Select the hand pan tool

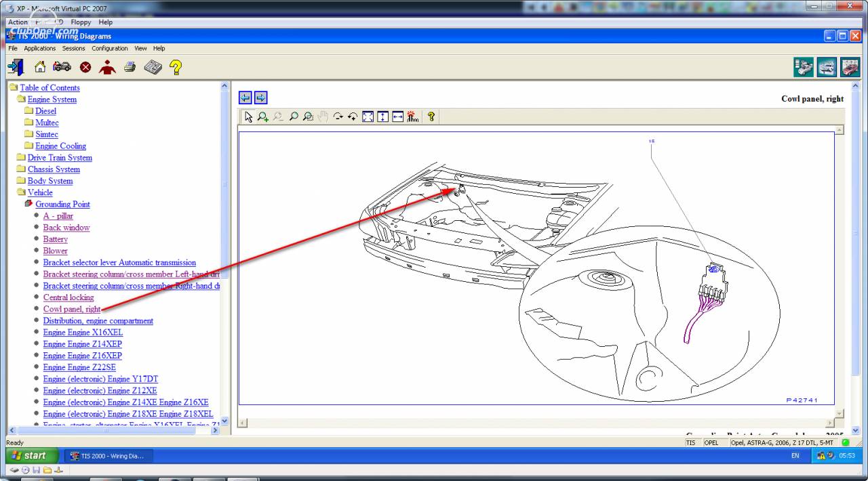point(323,117)
